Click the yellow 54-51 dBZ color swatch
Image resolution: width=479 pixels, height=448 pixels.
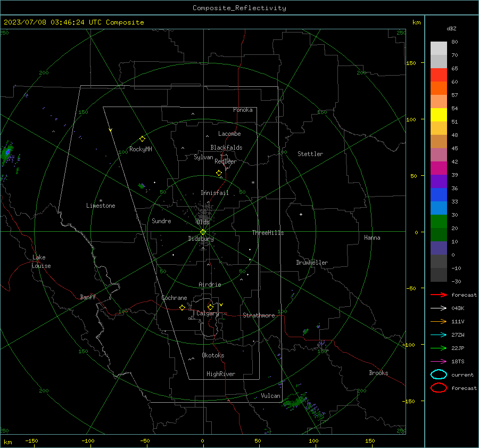point(439,115)
